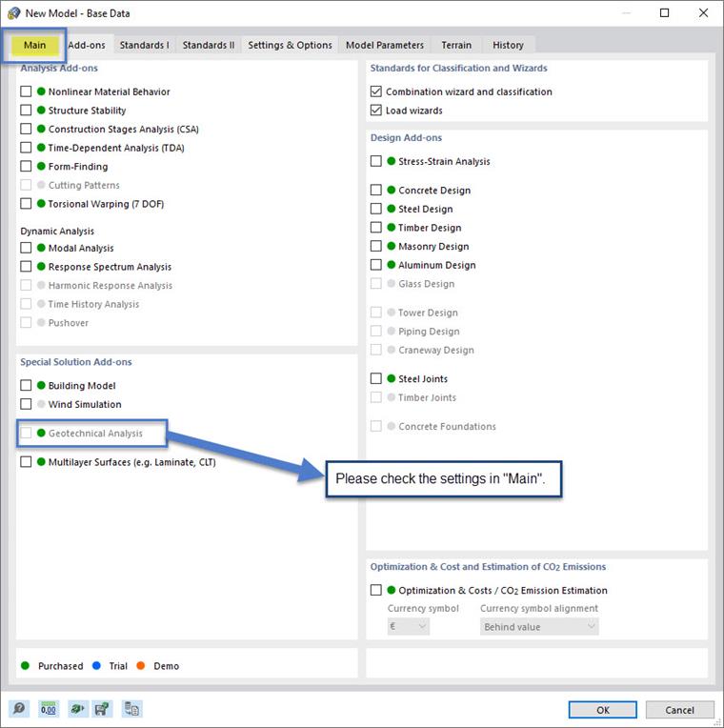Check the Aluminum Design box
724x728 pixels.
[x=376, y=265]
